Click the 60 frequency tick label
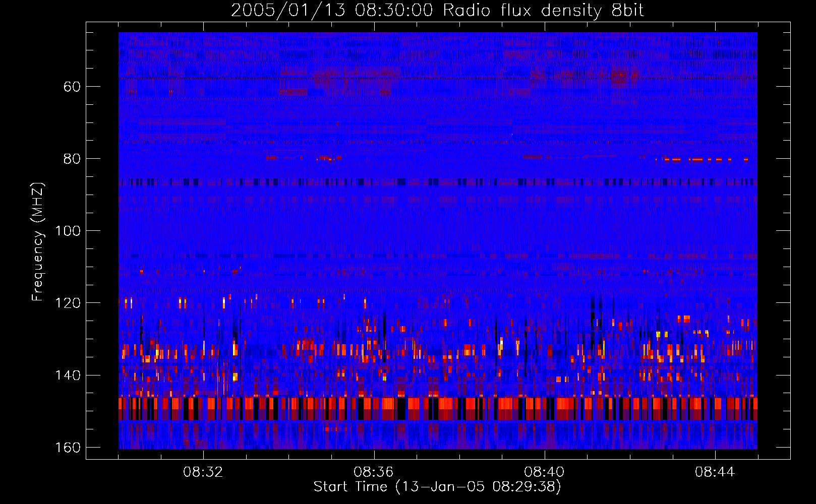The width and height of the screenshot is (816, 504). [x=72, y=87]
